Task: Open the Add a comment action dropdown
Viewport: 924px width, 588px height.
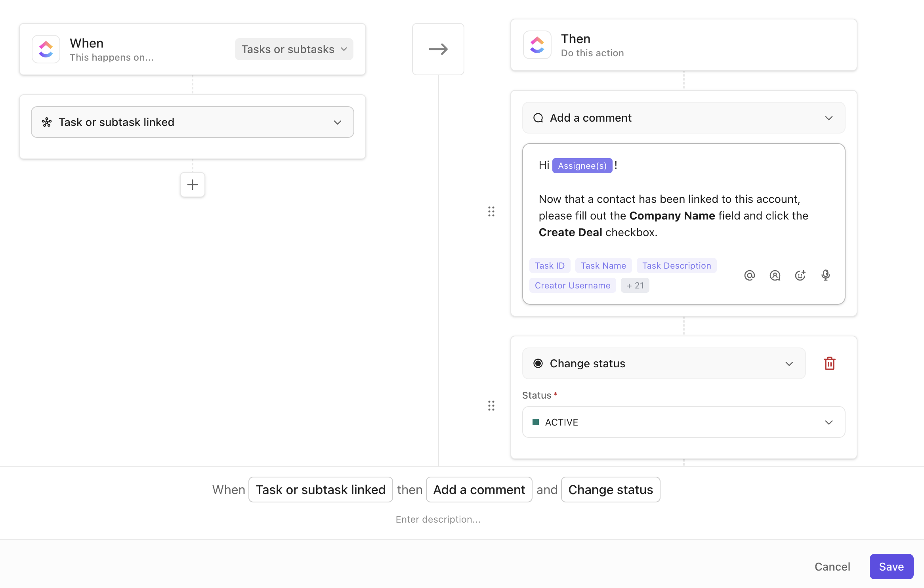Action: [683, 118]
